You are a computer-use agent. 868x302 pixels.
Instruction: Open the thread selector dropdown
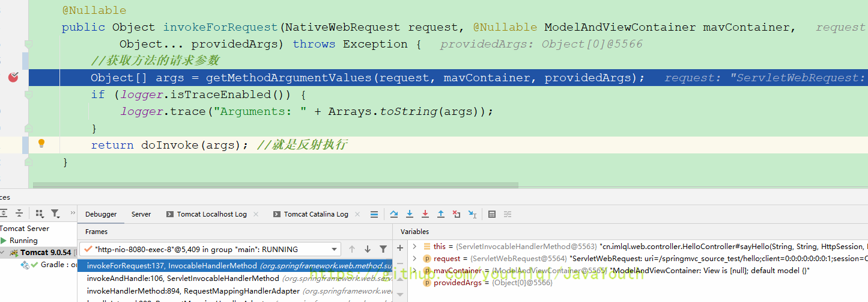pos(335,249)
